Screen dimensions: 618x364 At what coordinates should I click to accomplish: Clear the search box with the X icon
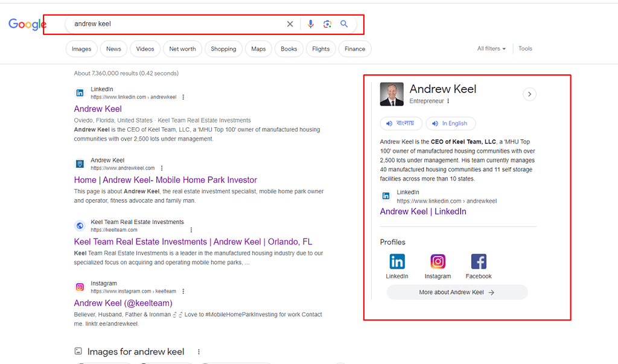[290, 24]
